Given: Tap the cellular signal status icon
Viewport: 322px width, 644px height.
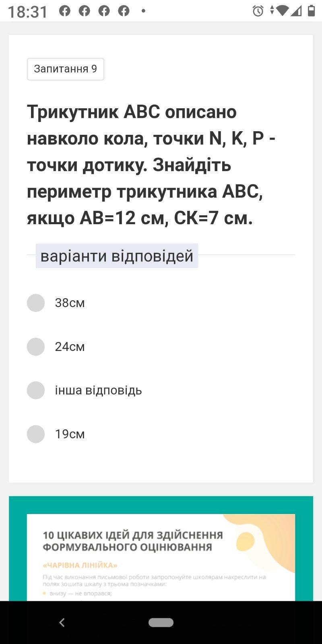Looking at the screenshot, I should [297, 11].
